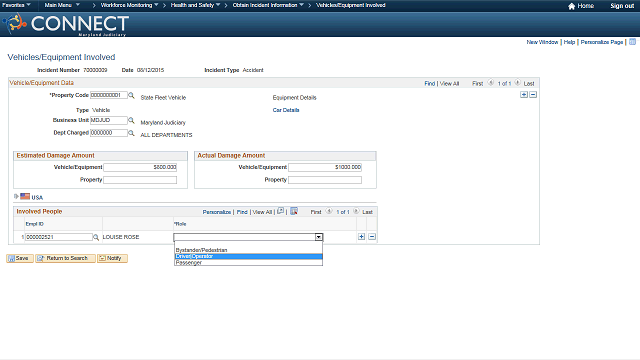Click the Business Unit input field

pyautogui.click(x=109, y=120)
